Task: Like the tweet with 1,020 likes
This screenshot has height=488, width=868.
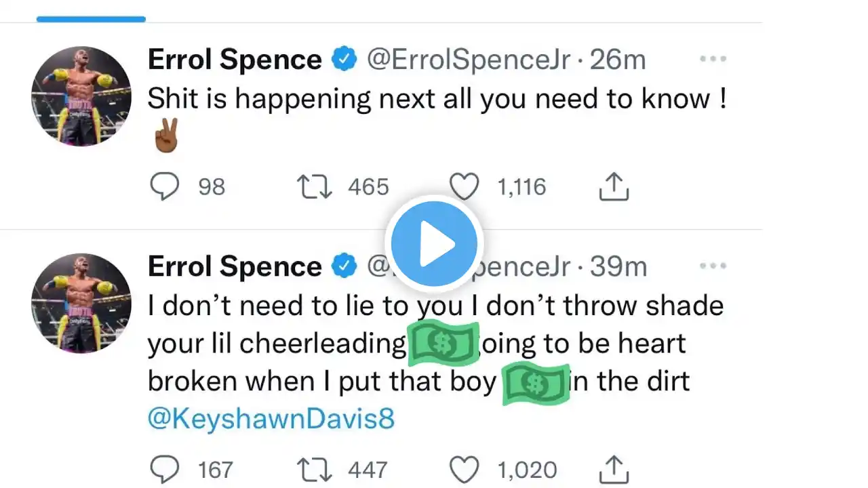Action: click(465, 470)
